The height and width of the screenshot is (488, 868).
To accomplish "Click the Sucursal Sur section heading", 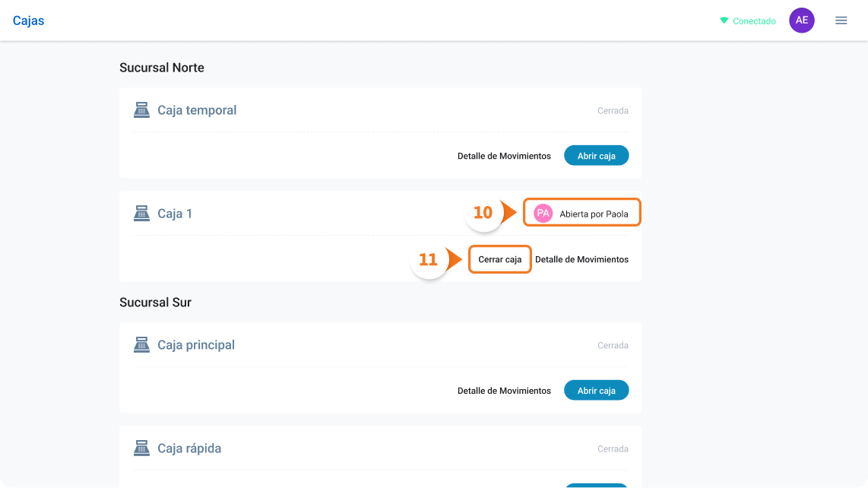I will tap(156, 303).
